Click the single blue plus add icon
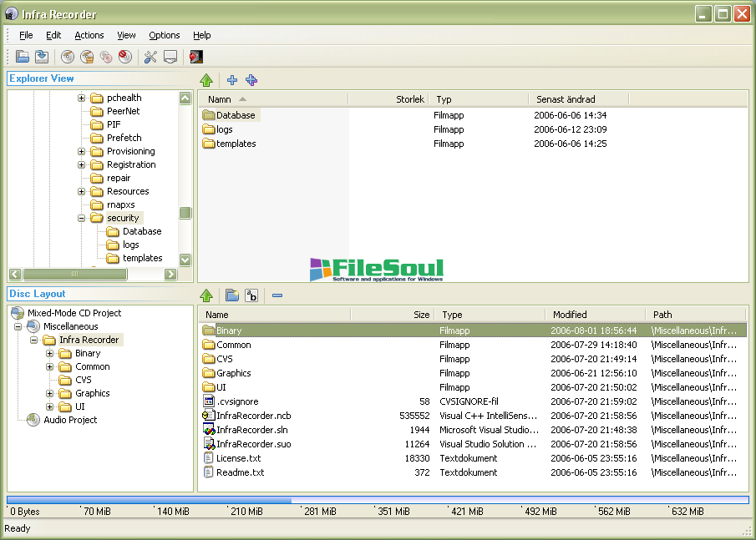The height and width of the screenshot is (540, 756). point(232,80)
